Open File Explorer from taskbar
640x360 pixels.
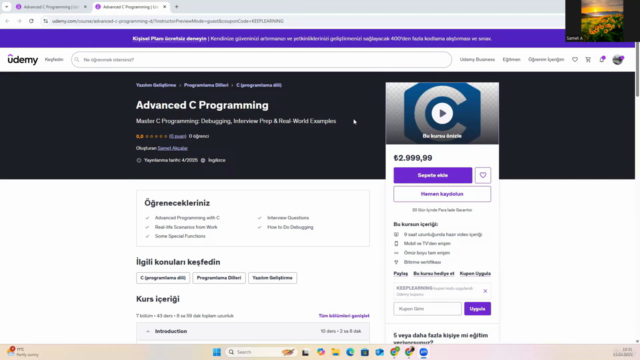[336, 352]
